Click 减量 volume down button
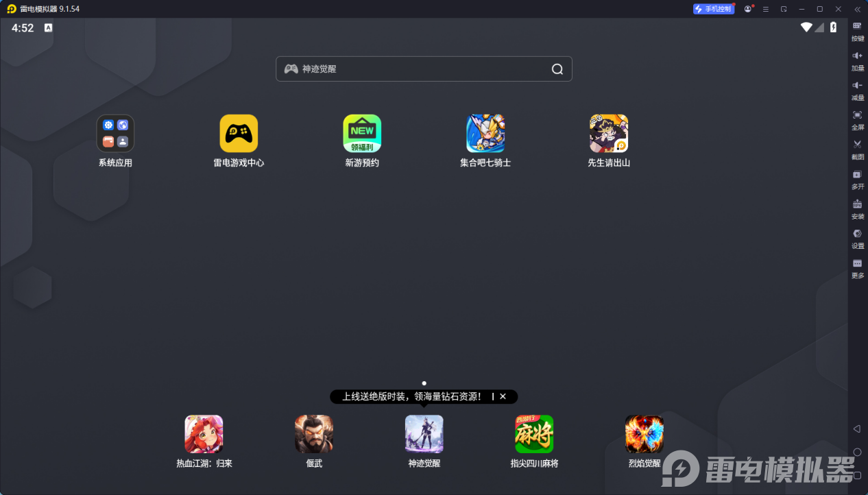Viewport: 868px width, 495px height. [858, 90]
